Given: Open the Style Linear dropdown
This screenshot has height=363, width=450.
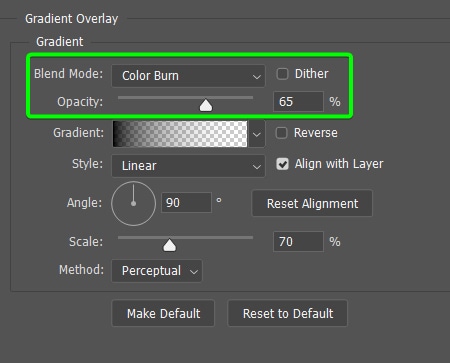Looking at the screenshot, I should [x=188, y=166].
